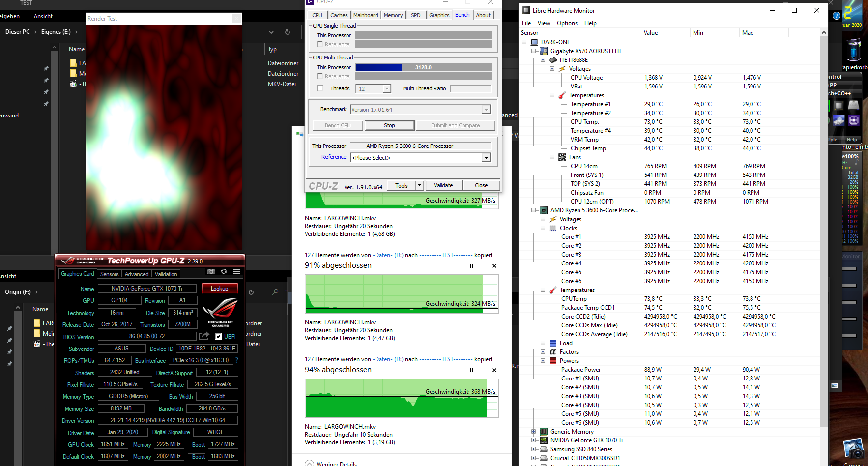This screenshot has height=466, width=868.
Task: Click the CPU Multi Thread score bar
Action: [423, 67]
